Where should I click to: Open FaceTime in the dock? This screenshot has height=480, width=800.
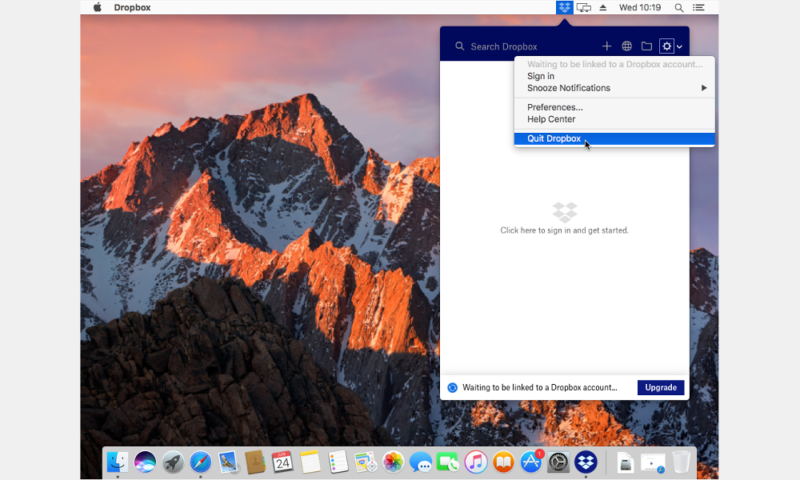coord(448,463)
